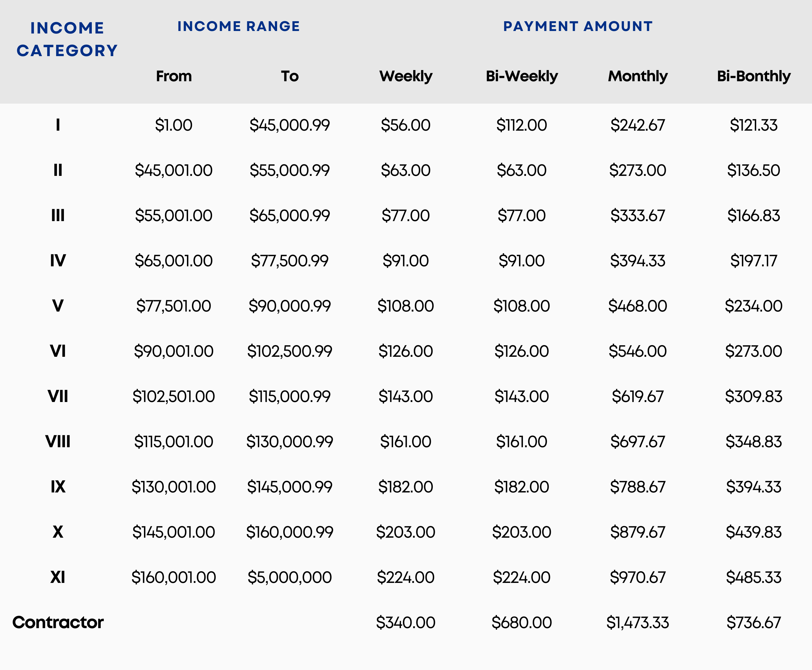Click the $485.33 payment cell
Image resolution: width=812 pixels, height=670 pixels.
[753, 577]
